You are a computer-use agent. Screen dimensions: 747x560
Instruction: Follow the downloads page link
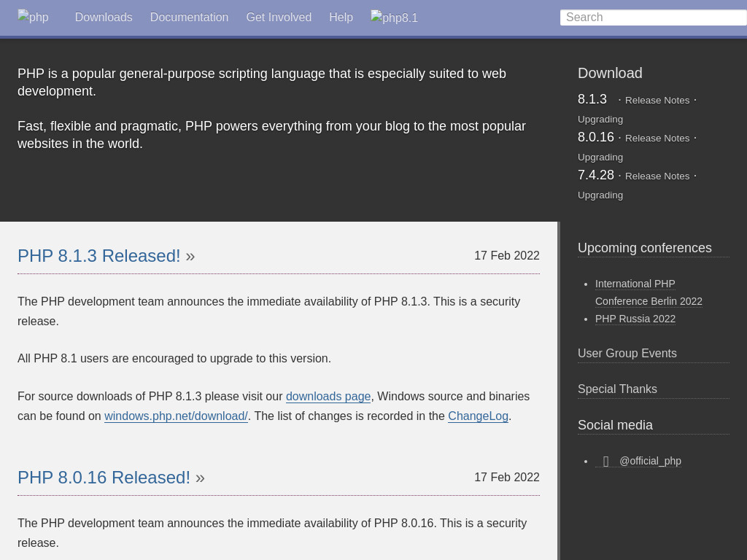coord(328,397)
